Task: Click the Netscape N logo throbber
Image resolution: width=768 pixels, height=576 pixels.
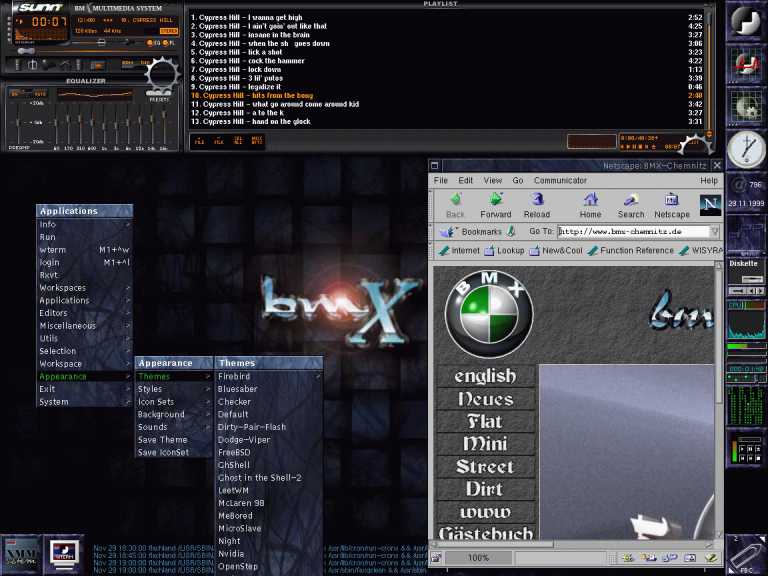Action: point(710,205)
